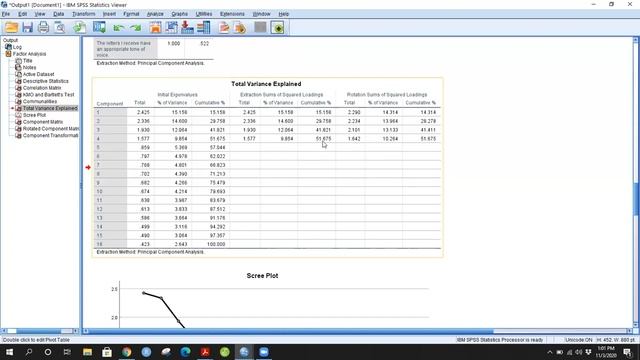
Task: Select the Log item in the outline
Action: click(17, 47)
